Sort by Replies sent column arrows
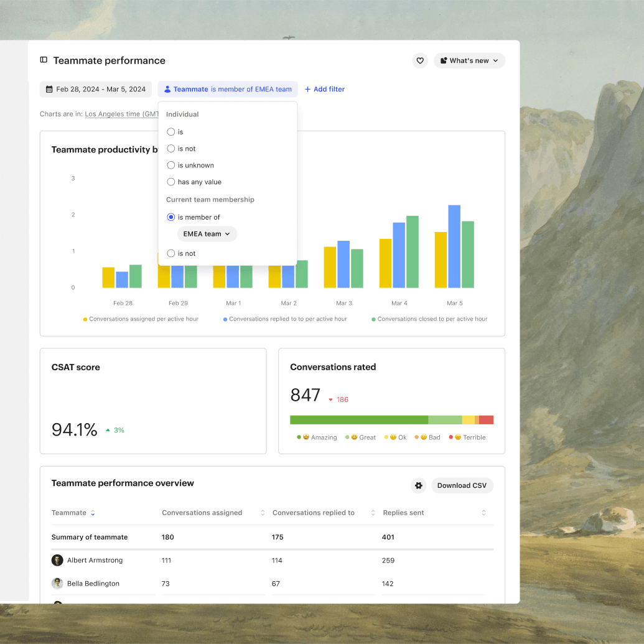This screenshot has width=644, height=644. [483, 513]
